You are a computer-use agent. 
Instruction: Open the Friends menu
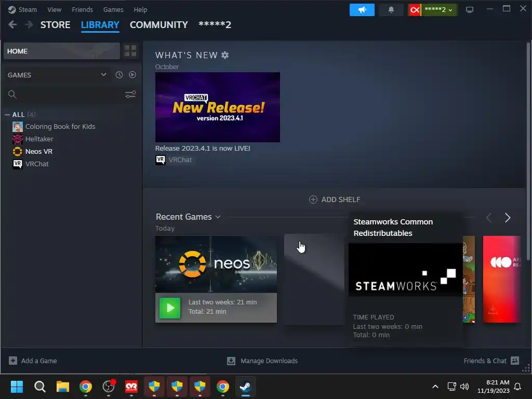82,9
